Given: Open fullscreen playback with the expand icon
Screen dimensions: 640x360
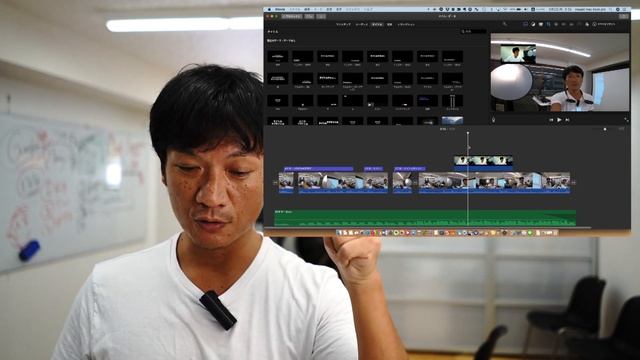Looking at the screenshot, I should coord(626,120).
